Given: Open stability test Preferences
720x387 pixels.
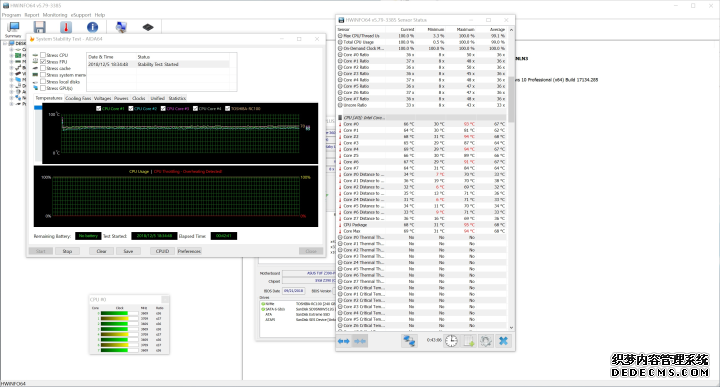Looking at the screenshot, I should point(189,251).
